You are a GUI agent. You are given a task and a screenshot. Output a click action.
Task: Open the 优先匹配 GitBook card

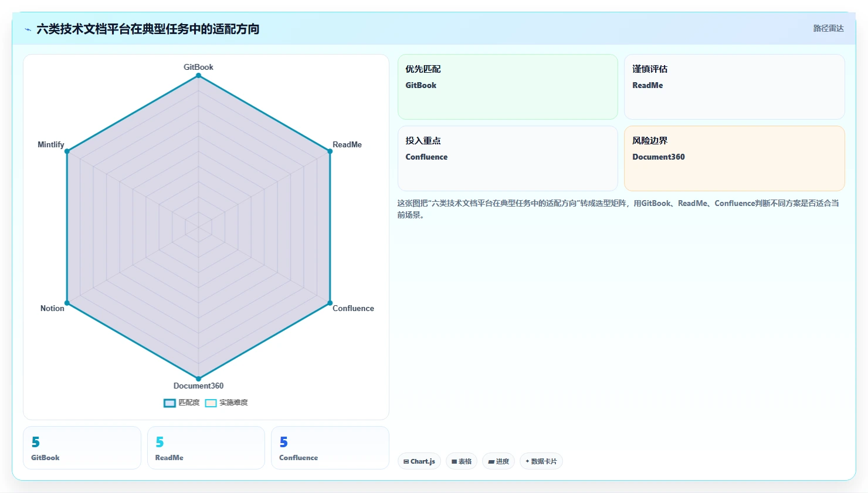pyautogui.click(x=508, y=87)
